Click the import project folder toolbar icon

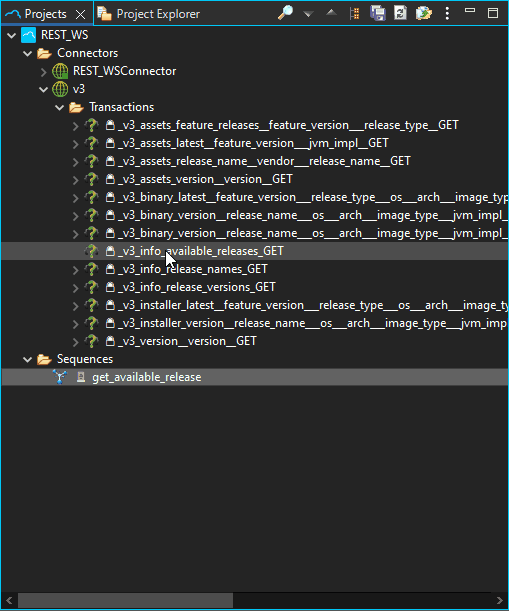pos(424,13)
